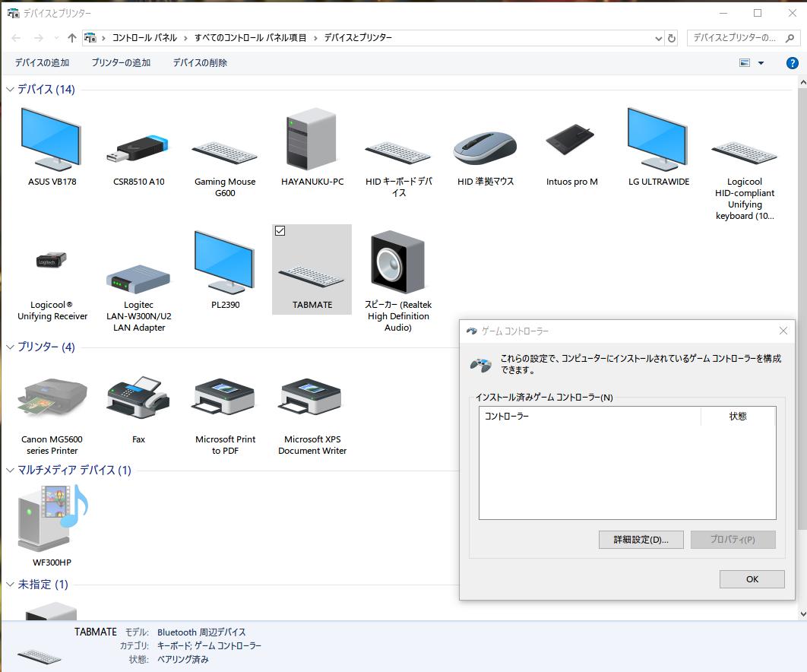Open the recent locations dropdown arrow
Viewport: 807px width, 672px height.
pos(57,37)
